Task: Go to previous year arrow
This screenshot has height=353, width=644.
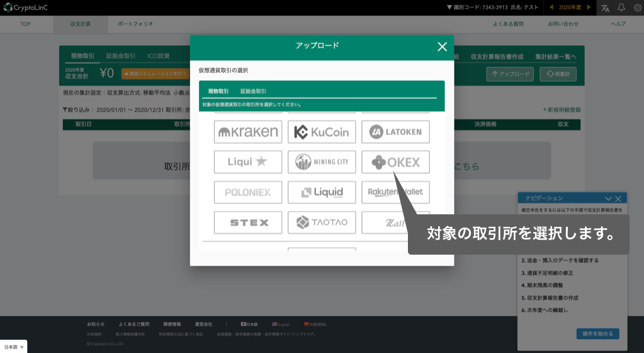Action: tap(551, 8)
